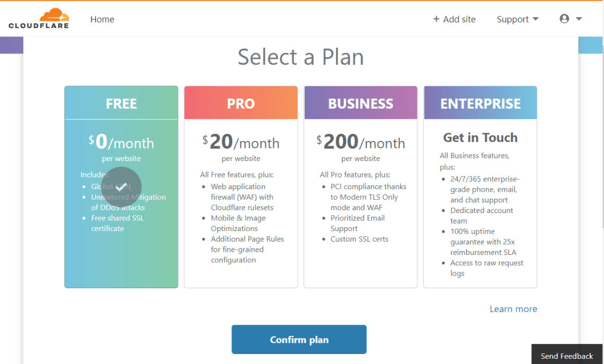Open the Learn more link
Image resolution: width=604 pixels, height=364 pixels.
point(513,309)
